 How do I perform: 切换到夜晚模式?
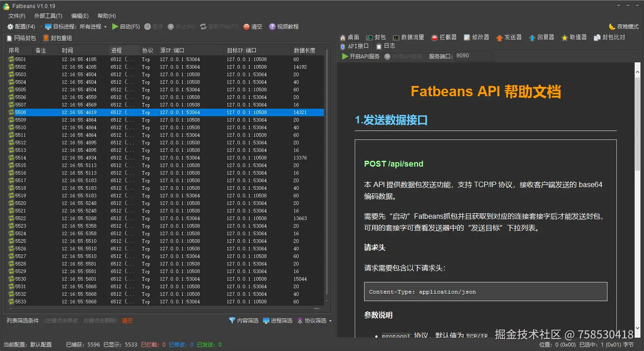[x=622, y=26]
